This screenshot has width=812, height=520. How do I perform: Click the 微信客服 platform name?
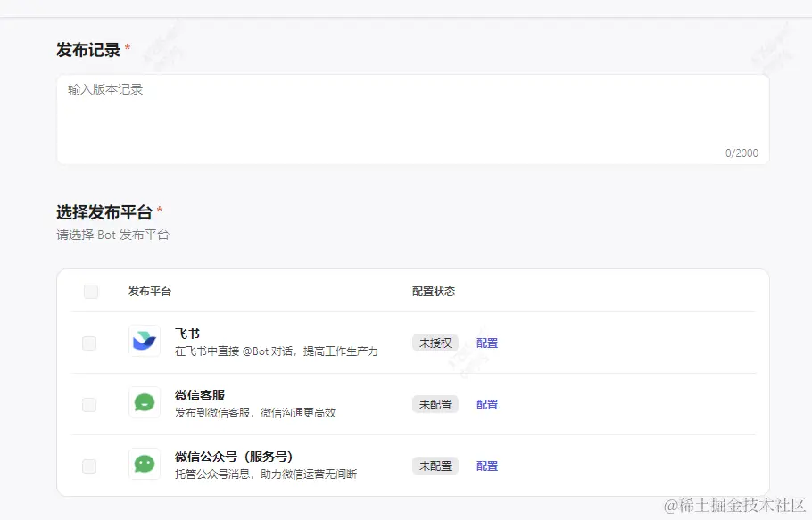[200, 395]
